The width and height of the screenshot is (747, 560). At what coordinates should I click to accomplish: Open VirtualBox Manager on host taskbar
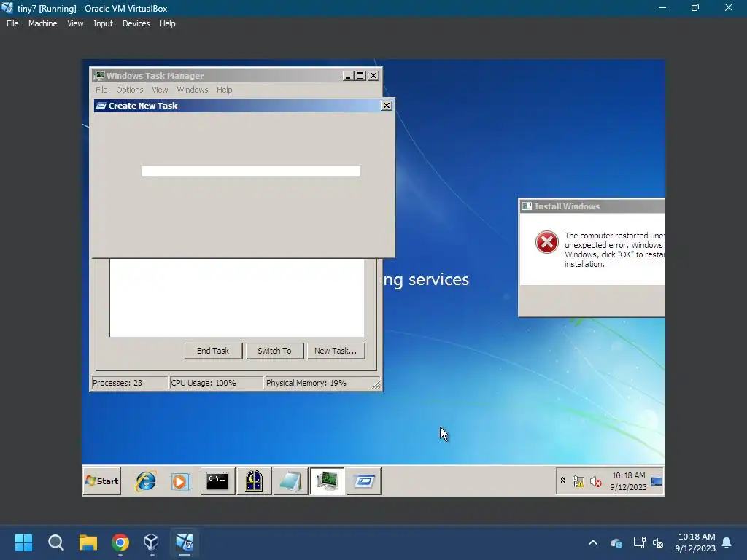click(x=152, y=542)
